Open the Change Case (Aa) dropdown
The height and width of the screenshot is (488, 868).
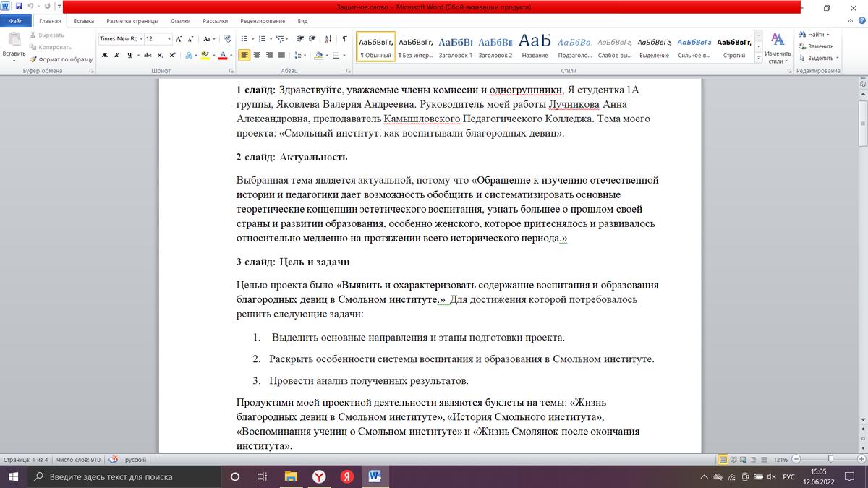click(209, 39)
